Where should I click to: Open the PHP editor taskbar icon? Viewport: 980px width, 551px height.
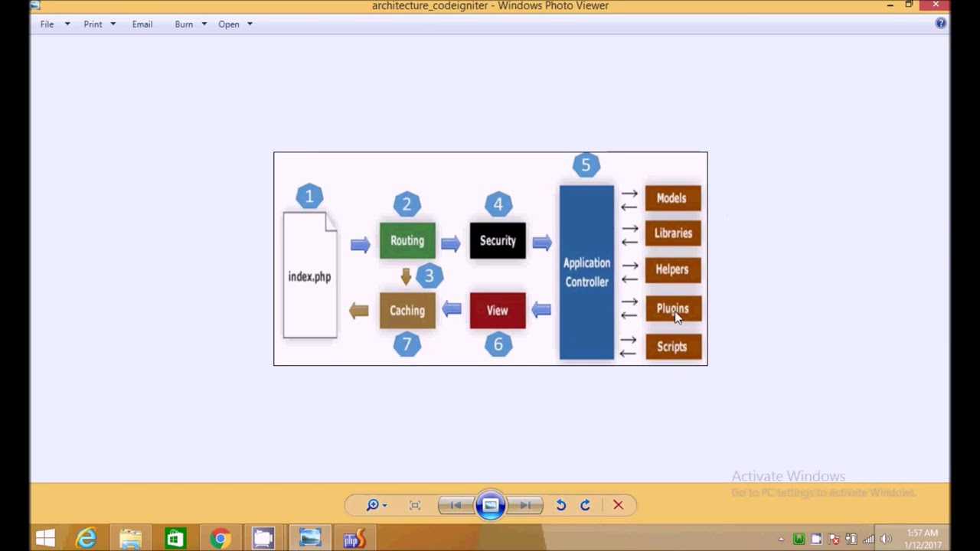(x=354, y=540)
